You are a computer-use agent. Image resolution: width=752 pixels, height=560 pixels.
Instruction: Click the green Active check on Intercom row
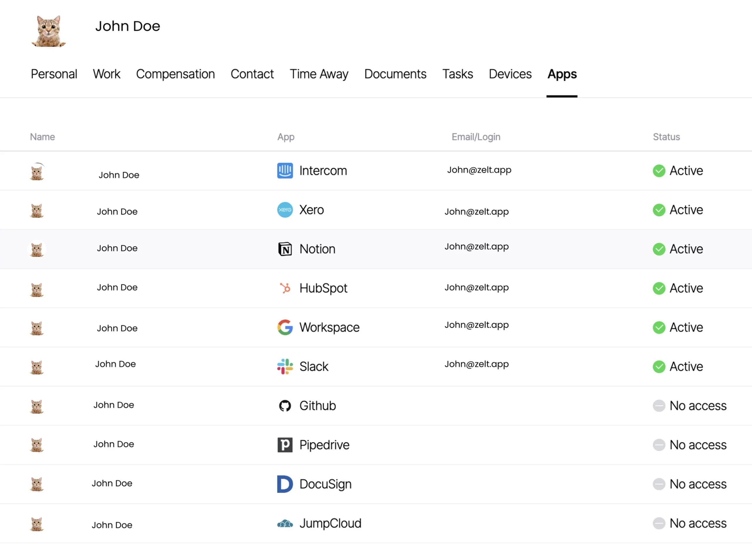click(659, 171)
